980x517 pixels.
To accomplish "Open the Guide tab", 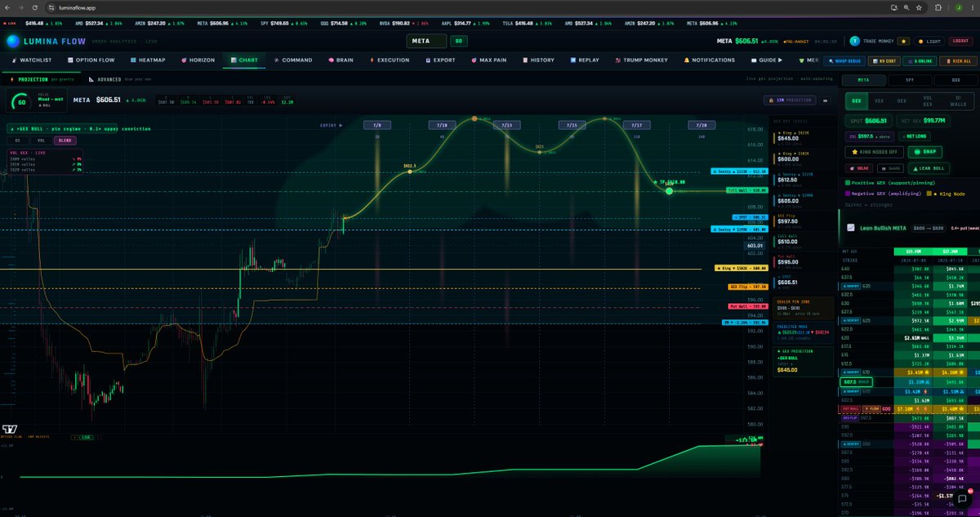I will (x=767, y=60).
